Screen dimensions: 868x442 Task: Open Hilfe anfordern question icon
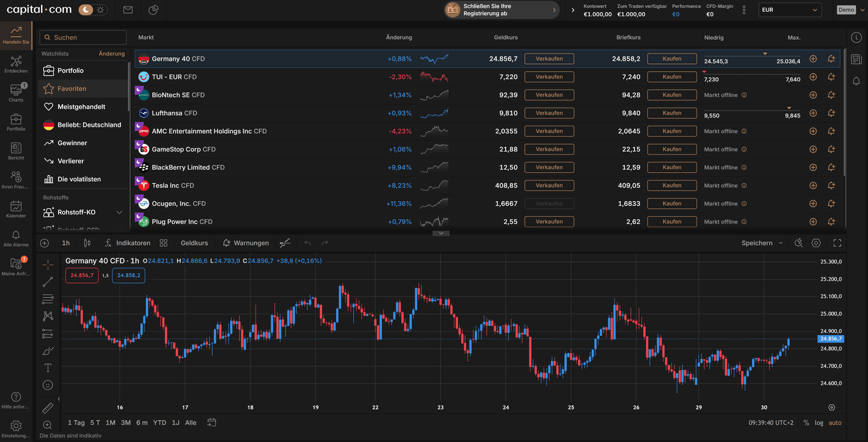point(16,400)
